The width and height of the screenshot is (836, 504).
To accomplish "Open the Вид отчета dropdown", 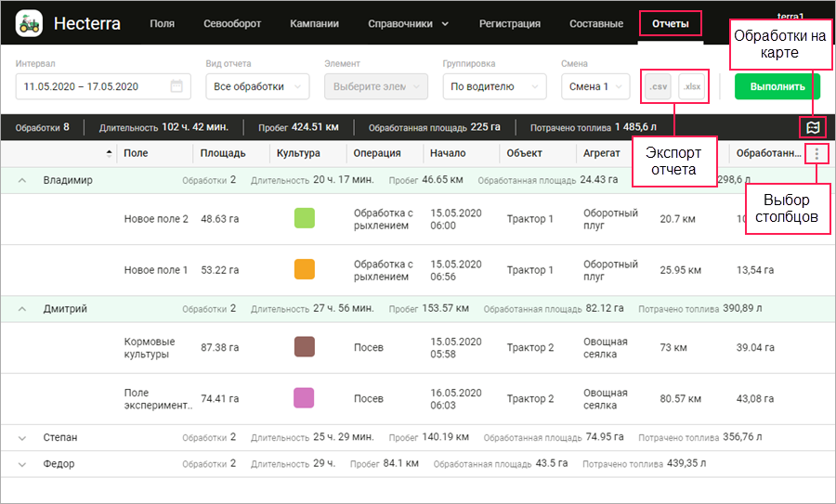I will pyautogui.click(x=257, y=86).
